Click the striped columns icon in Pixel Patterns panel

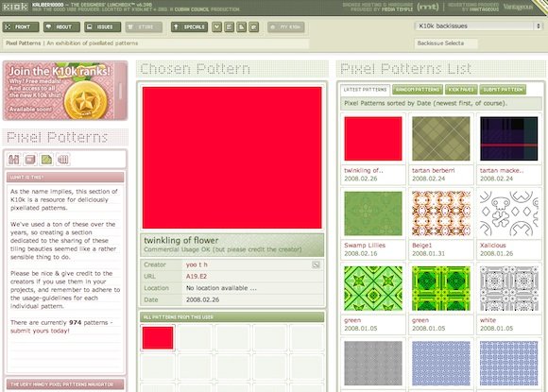pyautogui.click(x=63, y=160)
